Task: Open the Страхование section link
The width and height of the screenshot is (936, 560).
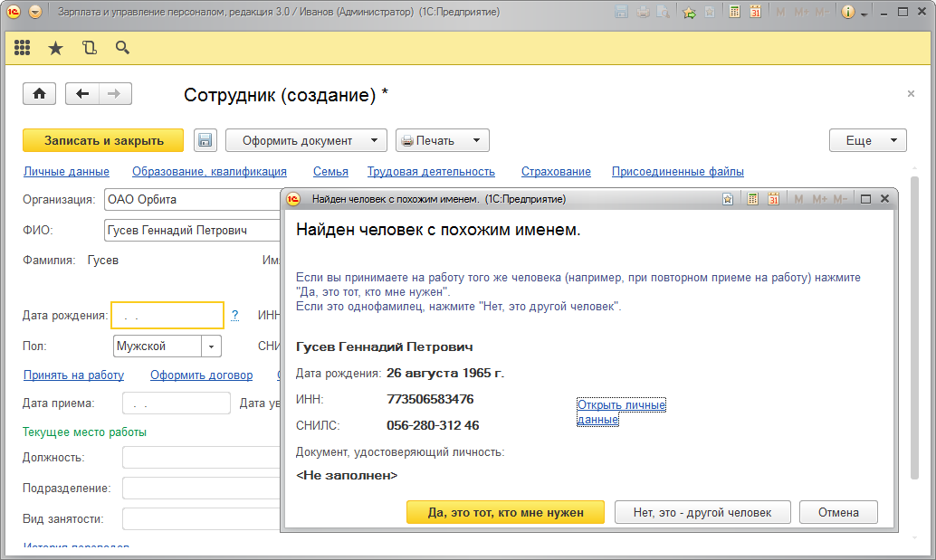Action: pos(556,172)
